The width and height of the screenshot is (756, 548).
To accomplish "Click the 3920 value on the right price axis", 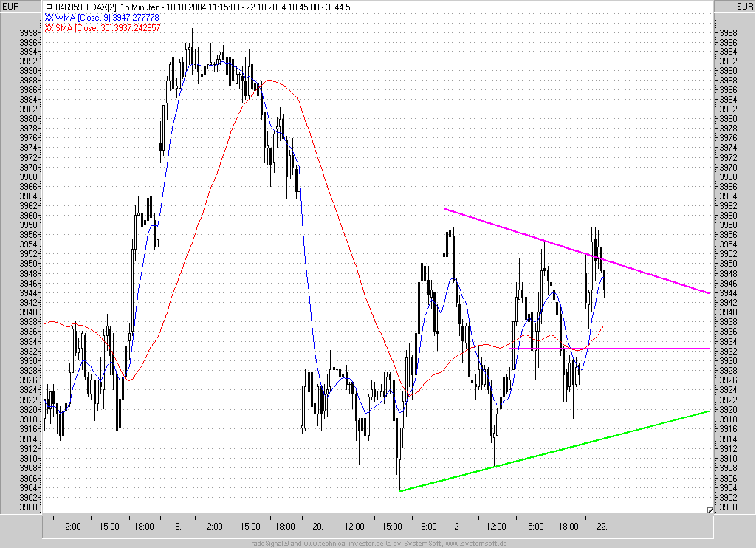I will point(728,410).
